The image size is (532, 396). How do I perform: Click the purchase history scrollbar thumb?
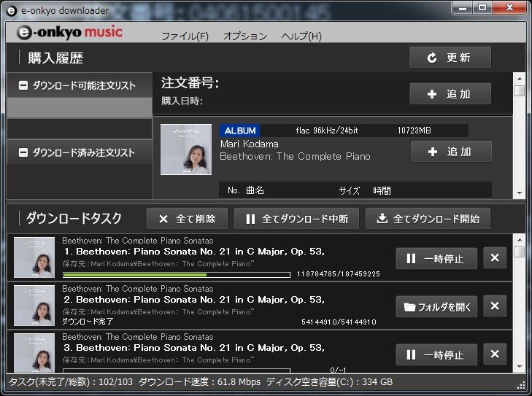tap(520, 91)
